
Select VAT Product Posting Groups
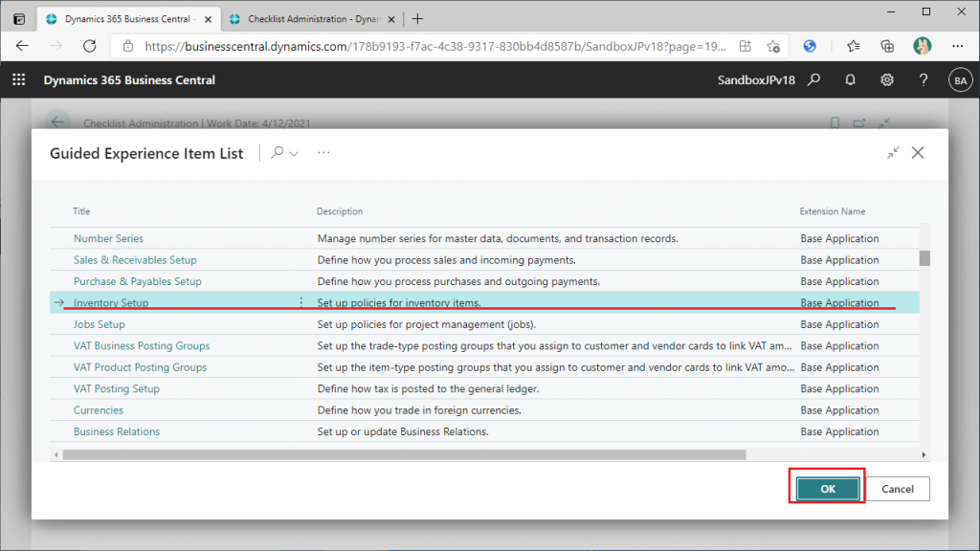pyautogui.click(x=140, y=367)
